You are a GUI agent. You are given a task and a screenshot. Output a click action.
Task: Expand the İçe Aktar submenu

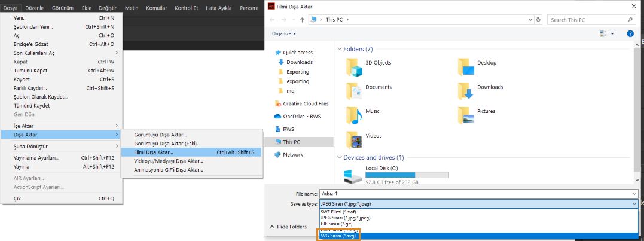pyautogui.click(x=61, y=126)
